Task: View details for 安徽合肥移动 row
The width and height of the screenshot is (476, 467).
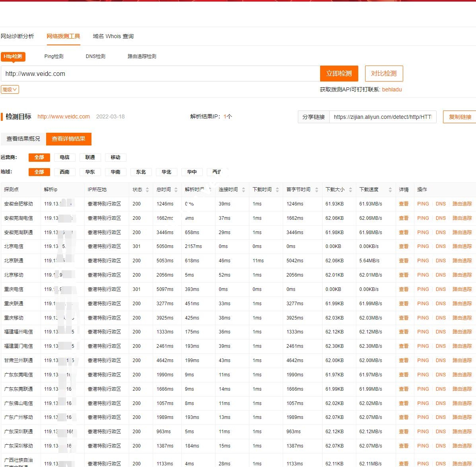Action: pyautogui.click(x=404, y=204)
